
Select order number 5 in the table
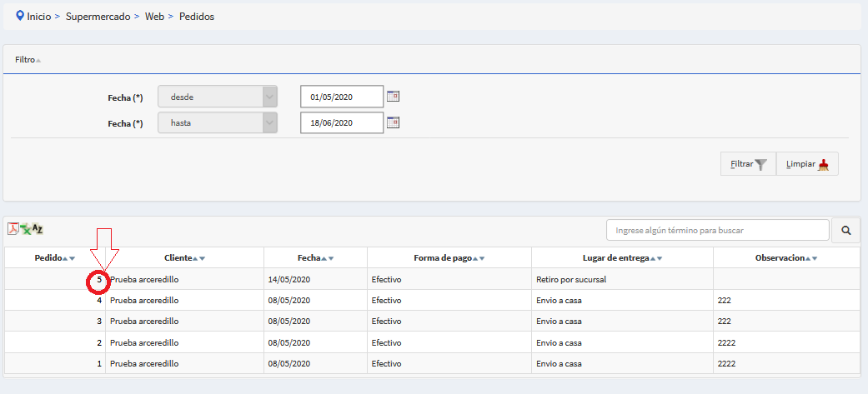tap(98, 280)
